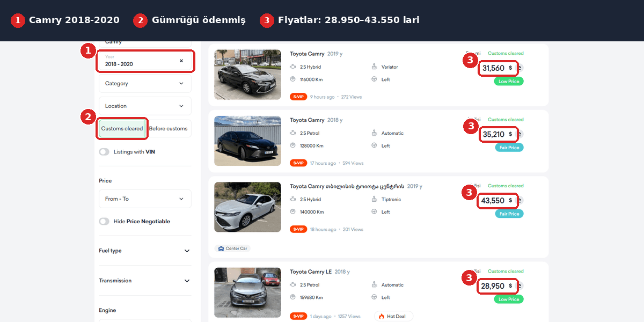Click the Hot Deal badge
This screenshot has width=644, height=322.
tap(393, 316)
